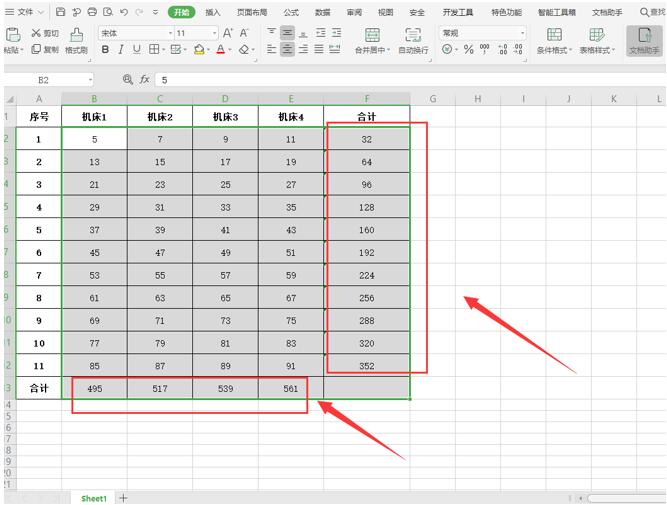This screenshot has width=667, height=505.
Task: Toggle horizontal center align button
Action: 287,49
